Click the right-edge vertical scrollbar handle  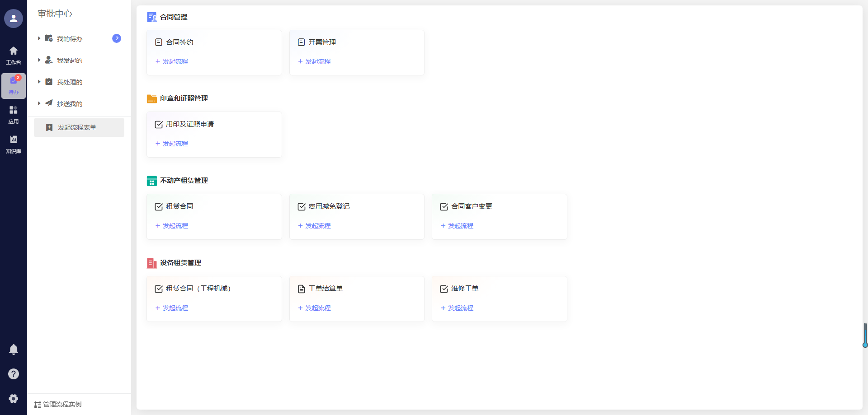click(865, 335)
